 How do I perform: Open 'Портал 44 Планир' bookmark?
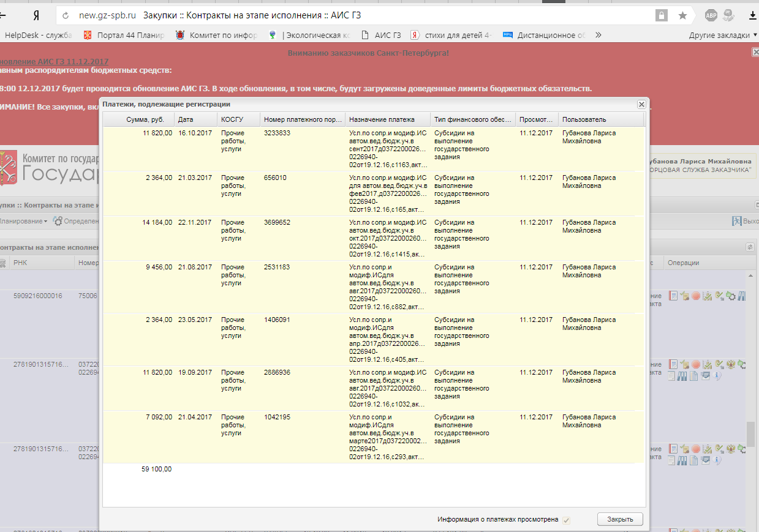[x=124, y=35]
